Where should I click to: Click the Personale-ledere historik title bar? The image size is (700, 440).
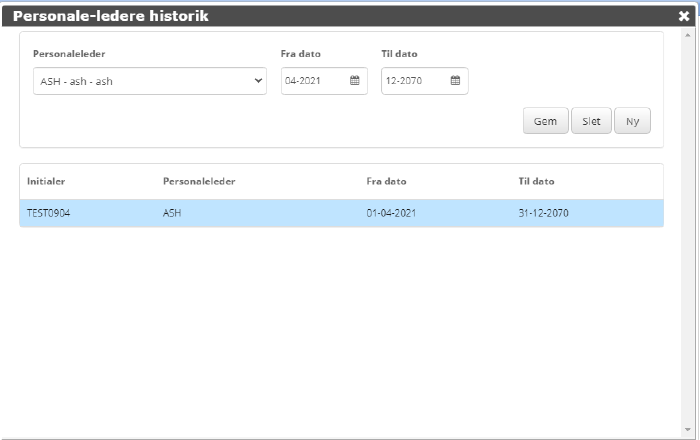point(300,16)
